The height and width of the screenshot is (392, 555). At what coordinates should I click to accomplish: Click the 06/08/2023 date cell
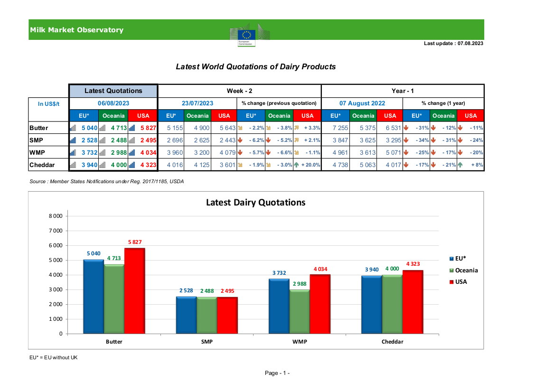click(x=113, y=103)
